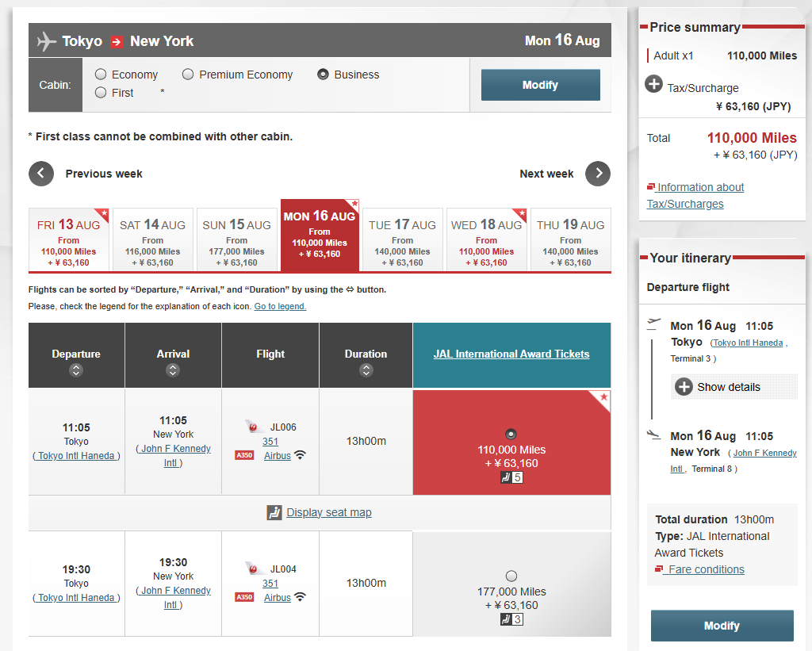This screenshot has width=812, height=651.
Task: Click the Wi-Fi icon on flight JL006
Action: pos(300,455)
